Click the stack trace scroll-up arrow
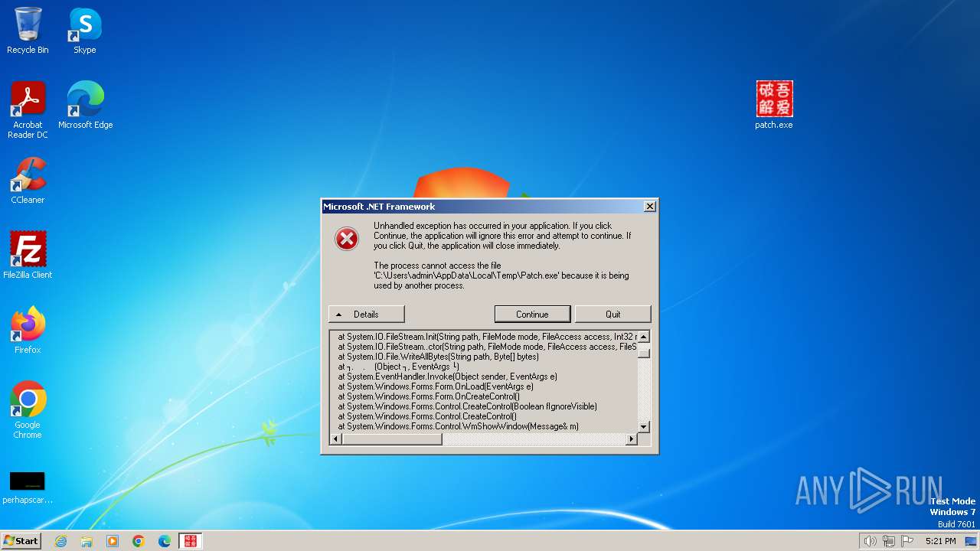The image size is (980, 551). 644,337
